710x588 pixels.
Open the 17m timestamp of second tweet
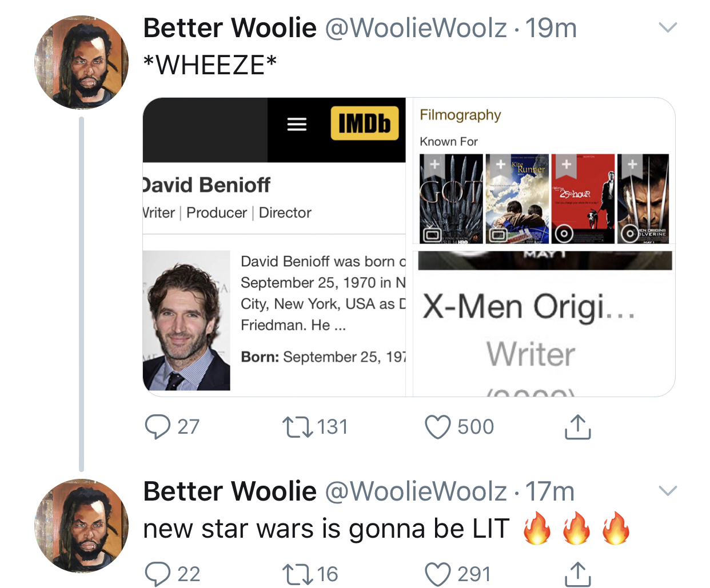(x=550, y=491)
